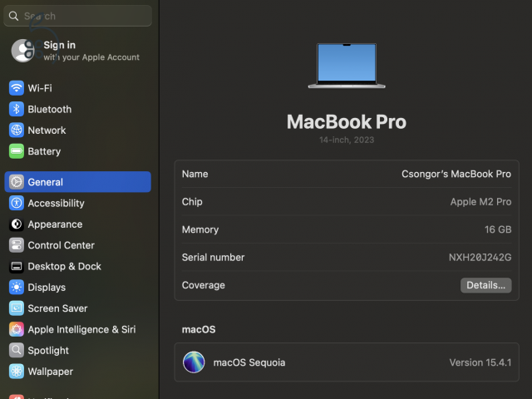This screenshot has width=532, height=399.
Task: Click the 14-inch, 2023 subtitle
Action: (347, 140)
